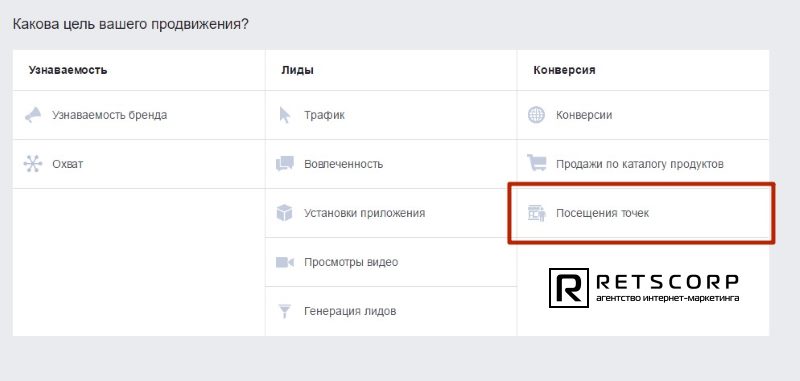The width and height of the screenshot is (800, 381).
Task: Click the megaphone icon for brand awareness
Action: coord(33,115)
